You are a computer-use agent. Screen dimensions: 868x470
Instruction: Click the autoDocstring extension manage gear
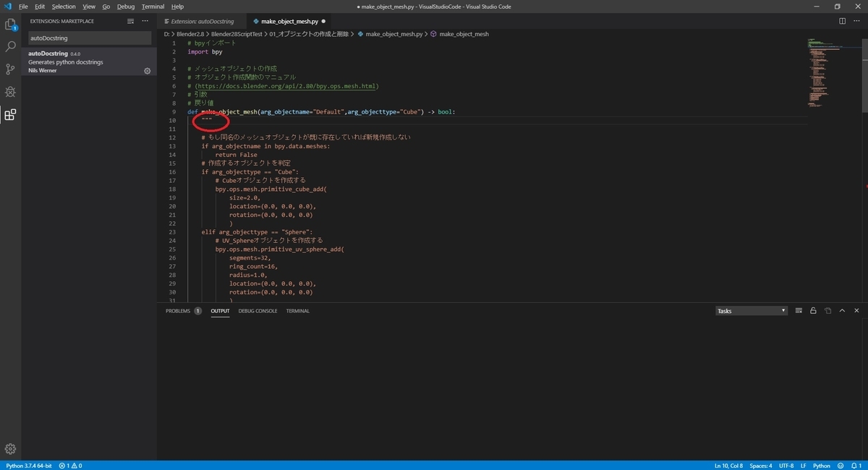click(x=148, y=71)
